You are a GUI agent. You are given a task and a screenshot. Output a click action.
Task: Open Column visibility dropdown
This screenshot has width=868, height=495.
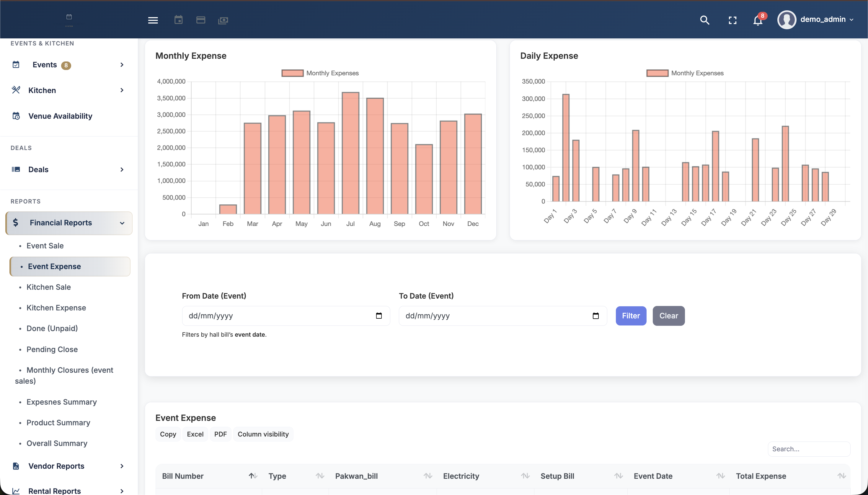[263, 434]
